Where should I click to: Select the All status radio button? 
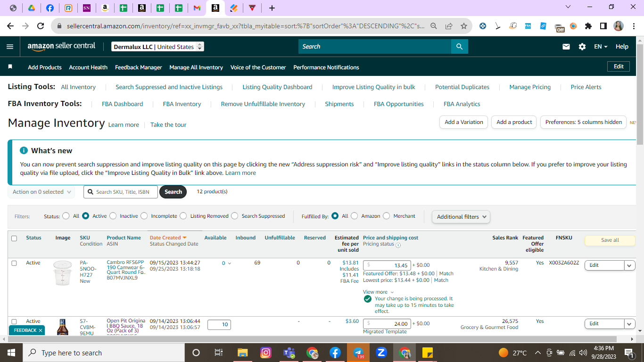[x=66, y=216]
